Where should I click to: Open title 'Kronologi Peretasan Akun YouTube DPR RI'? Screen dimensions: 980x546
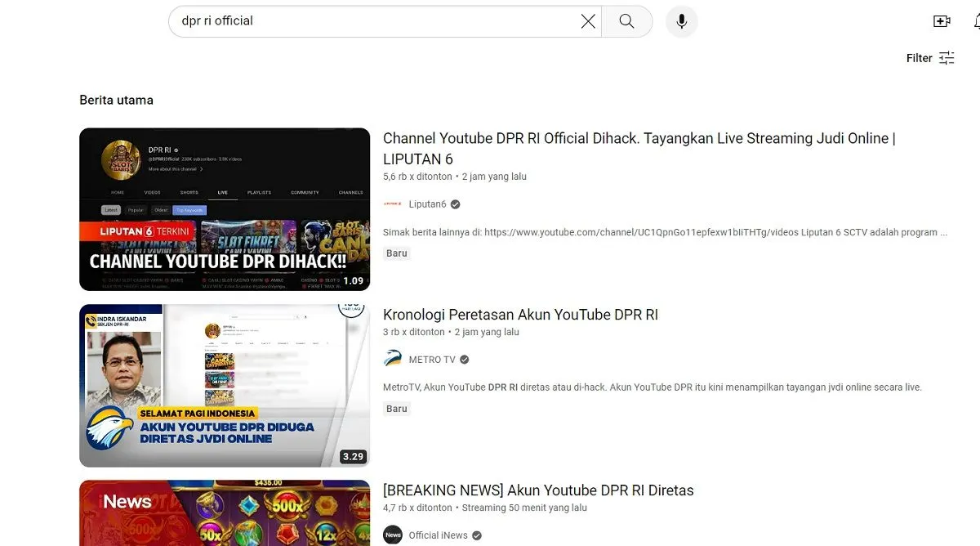click(520, 315)
